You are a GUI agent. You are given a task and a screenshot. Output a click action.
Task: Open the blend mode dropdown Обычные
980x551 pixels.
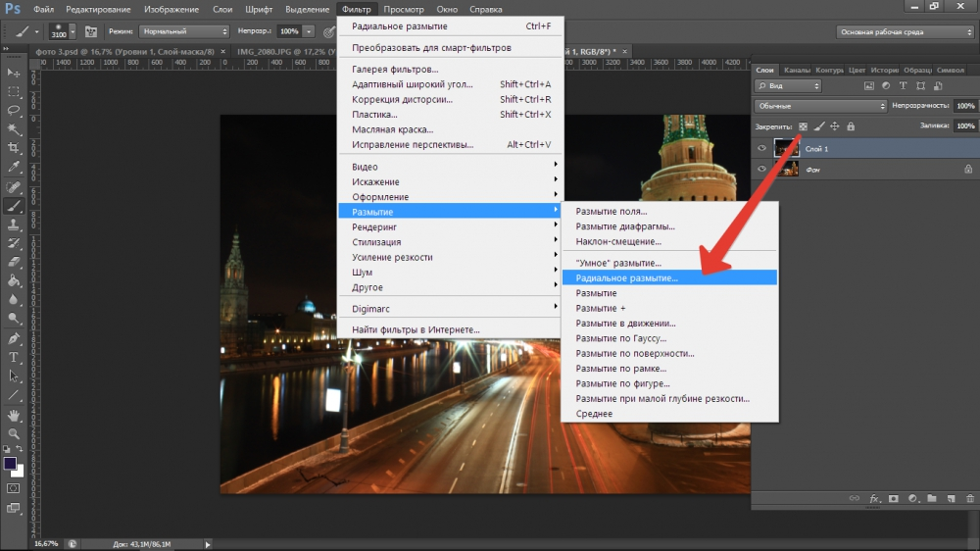[x=819, y=106]
